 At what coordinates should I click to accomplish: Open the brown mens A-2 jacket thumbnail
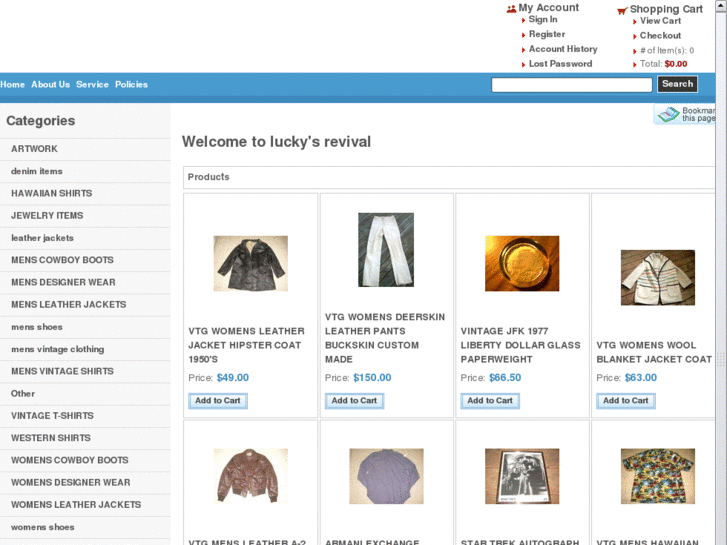[x=250, y=476]
